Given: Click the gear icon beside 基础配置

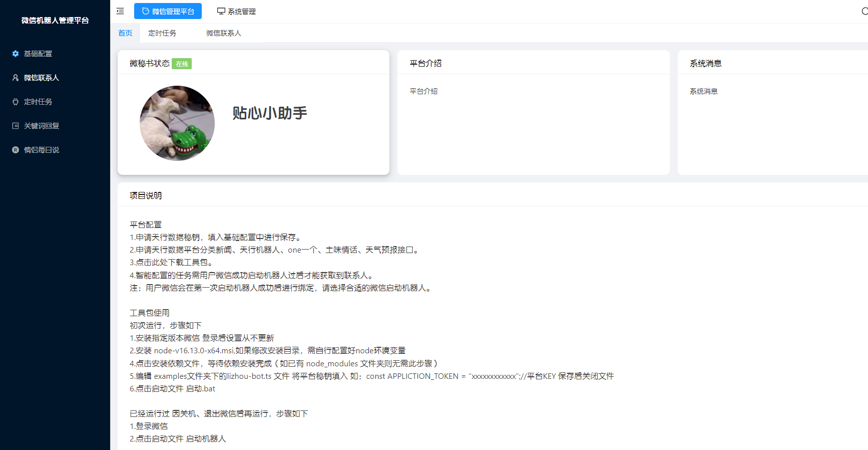Looking at the screenshot, I should pos(16,54).
